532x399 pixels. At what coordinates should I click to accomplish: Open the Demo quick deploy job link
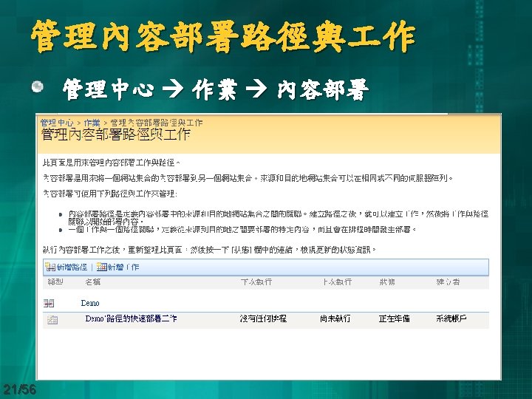click(131, 318)
